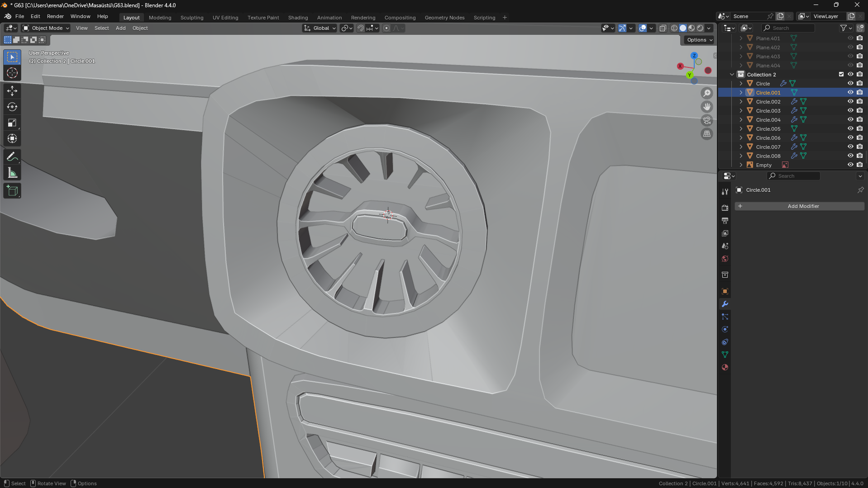Activate the Annotate pencil tool
The image size is (868, 488).
click(12, 157)
